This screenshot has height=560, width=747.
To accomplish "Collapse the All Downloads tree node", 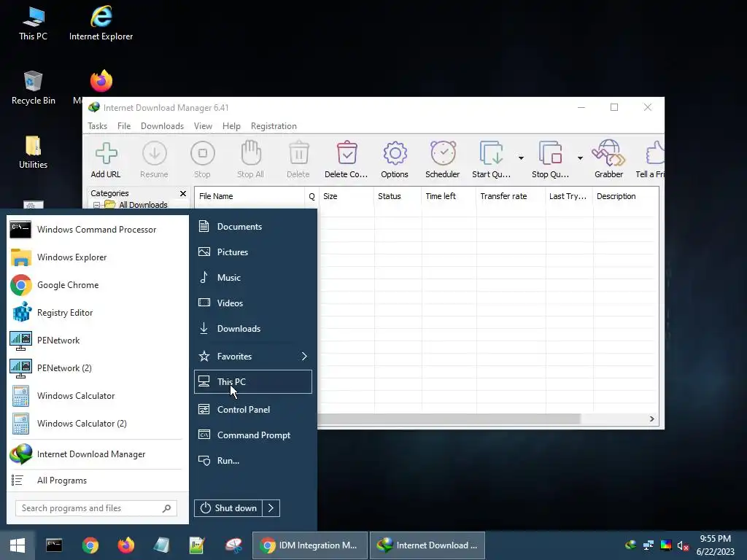I will click(x=97, y=205).
